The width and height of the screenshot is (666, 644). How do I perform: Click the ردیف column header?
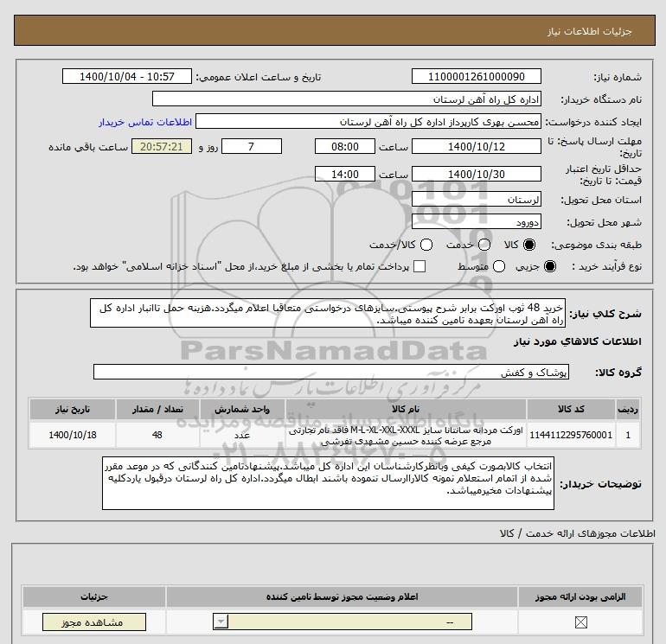point(628,409)
